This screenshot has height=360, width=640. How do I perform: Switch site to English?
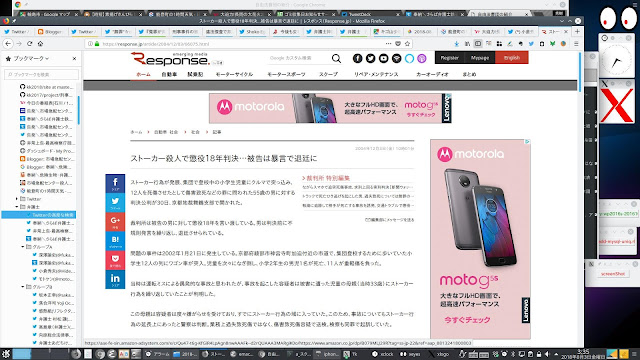512,58
